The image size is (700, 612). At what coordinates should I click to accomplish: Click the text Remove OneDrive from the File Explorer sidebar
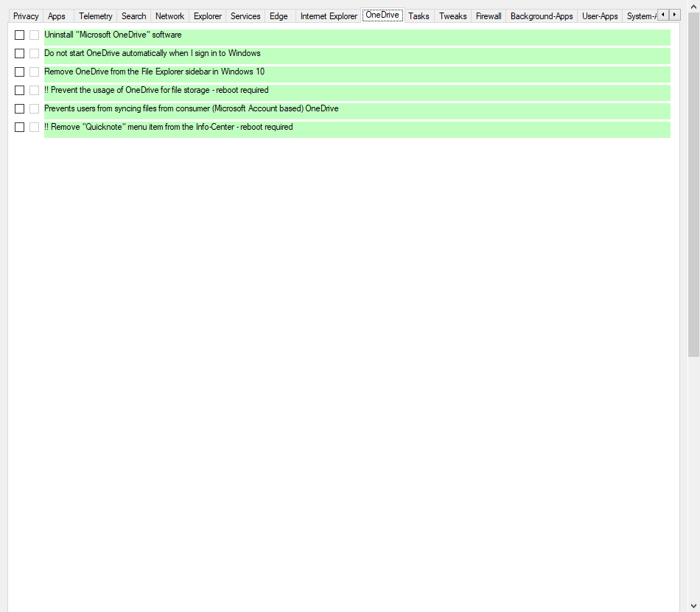tap(155, 72)
